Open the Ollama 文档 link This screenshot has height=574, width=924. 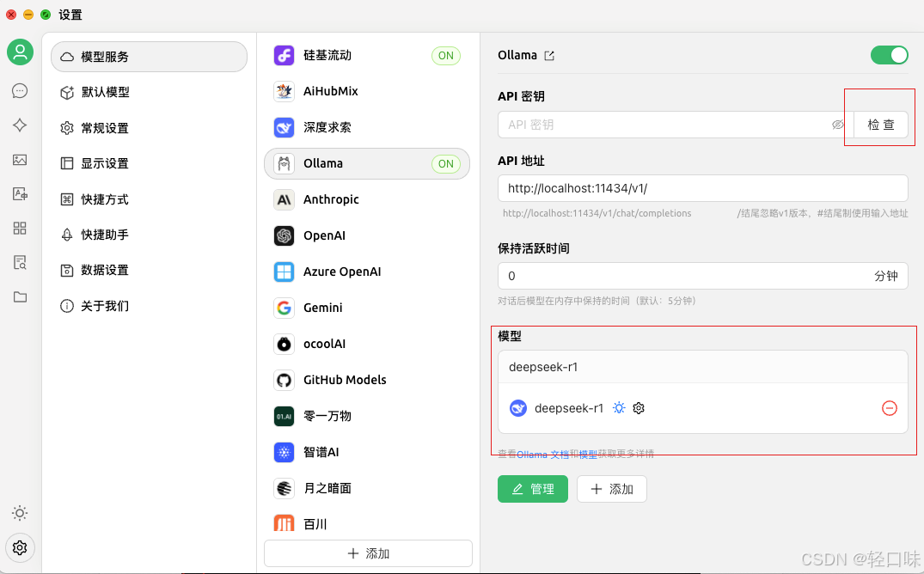[542, 455]
